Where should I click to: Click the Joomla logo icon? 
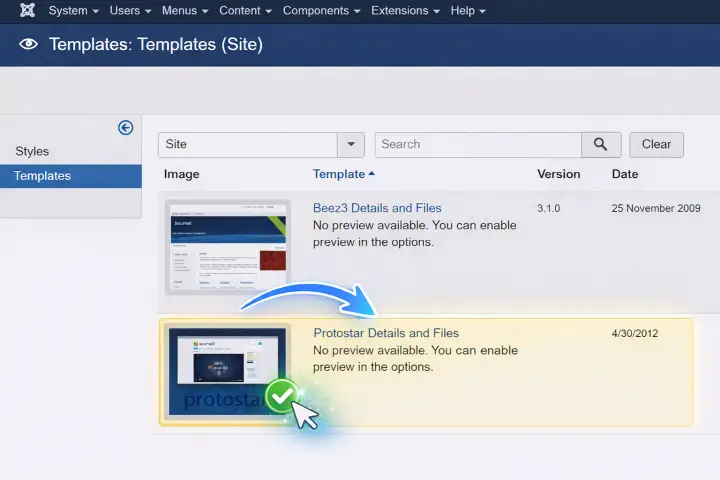pyautogui.click(x=28, y=10)
